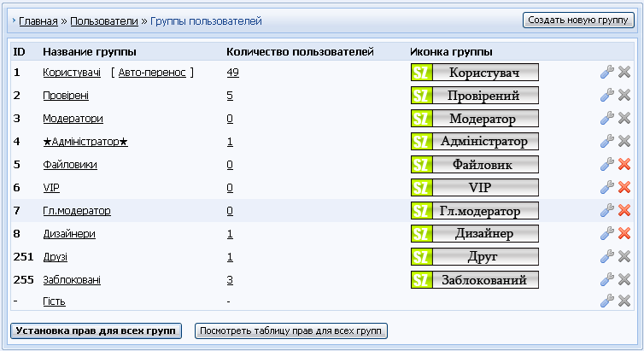Viewport: 644px width, 351px height.
Task: Click delete cross for Провірені group
Action: click(624, 96)
